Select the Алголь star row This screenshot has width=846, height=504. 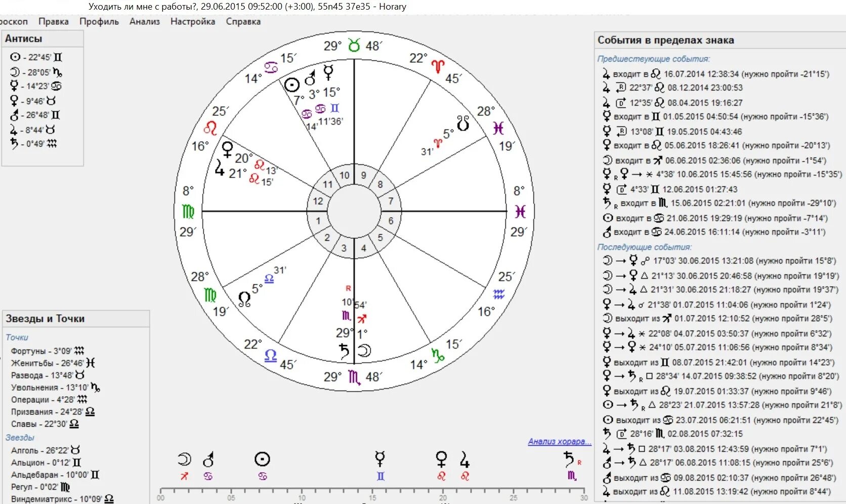tap(46, 450)
